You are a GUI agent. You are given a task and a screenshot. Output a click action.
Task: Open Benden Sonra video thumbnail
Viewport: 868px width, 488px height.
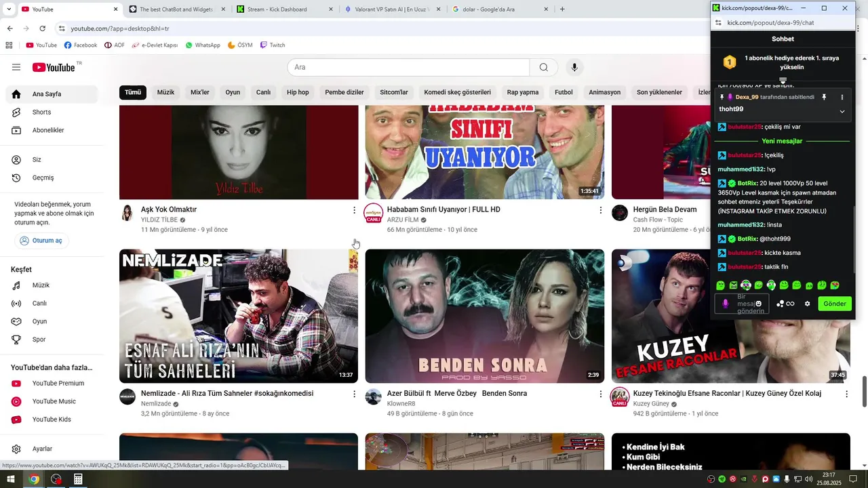[x=485, y=316]
